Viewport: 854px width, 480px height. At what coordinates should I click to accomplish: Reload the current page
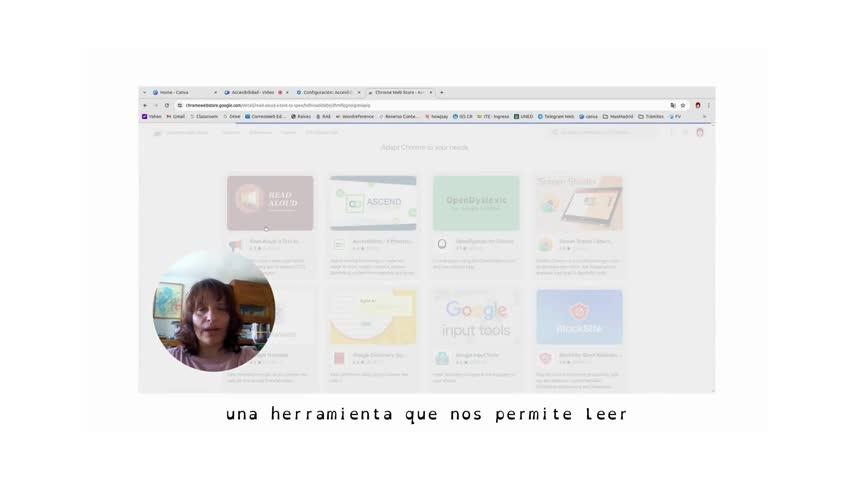167,105
